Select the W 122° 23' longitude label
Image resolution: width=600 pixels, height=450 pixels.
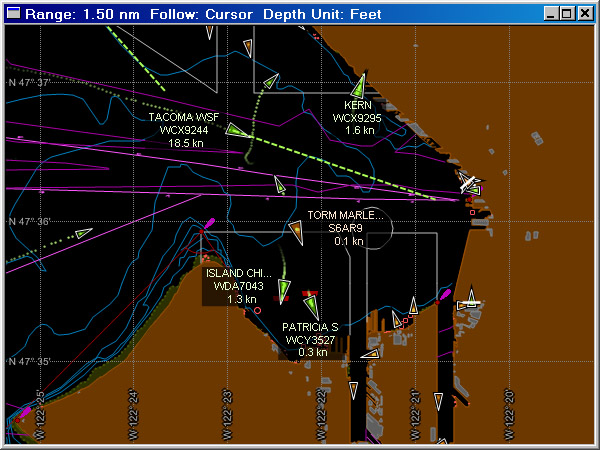pyautogui.click(x=227, y=415)
